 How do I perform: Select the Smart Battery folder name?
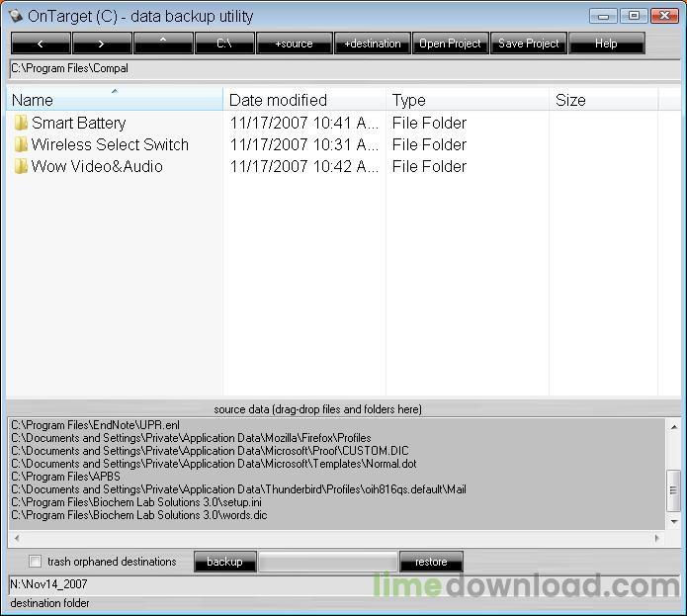[x=79, y=124]
